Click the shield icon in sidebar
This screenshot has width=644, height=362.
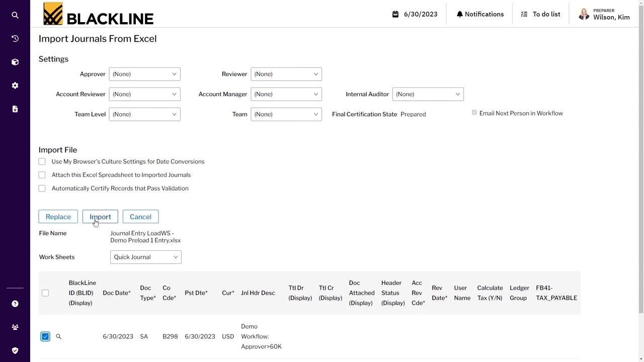[15, 350]
